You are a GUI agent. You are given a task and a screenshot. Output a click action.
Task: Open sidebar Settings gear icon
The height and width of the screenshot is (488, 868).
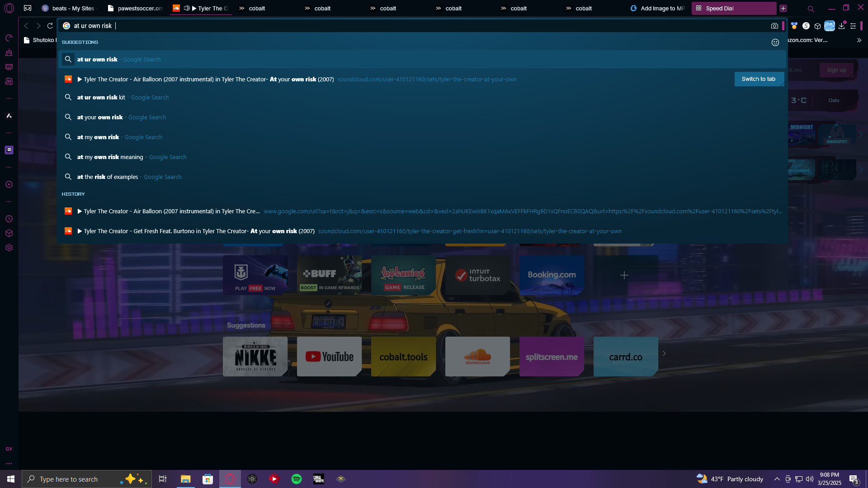pyautogui.click(x=9, y=248)
